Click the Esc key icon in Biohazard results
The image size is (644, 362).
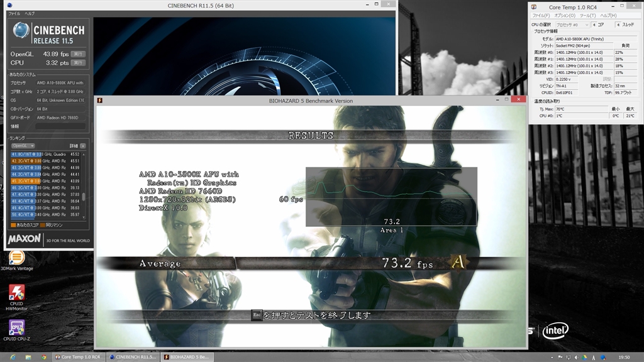point(257,315)
